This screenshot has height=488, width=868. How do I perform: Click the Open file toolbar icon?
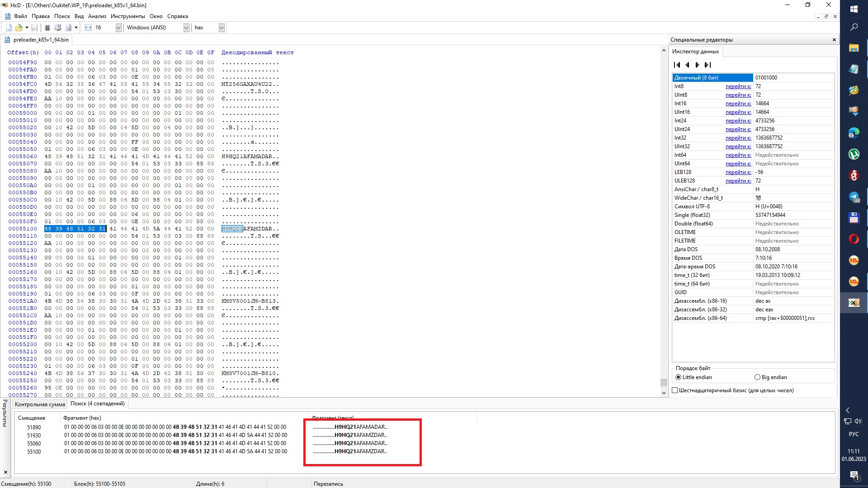[19, 28]
